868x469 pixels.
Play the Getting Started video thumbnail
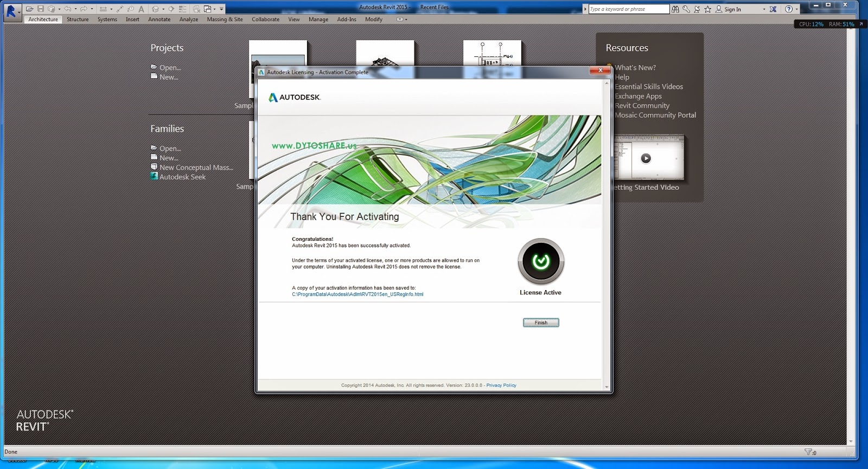(646, 158)
